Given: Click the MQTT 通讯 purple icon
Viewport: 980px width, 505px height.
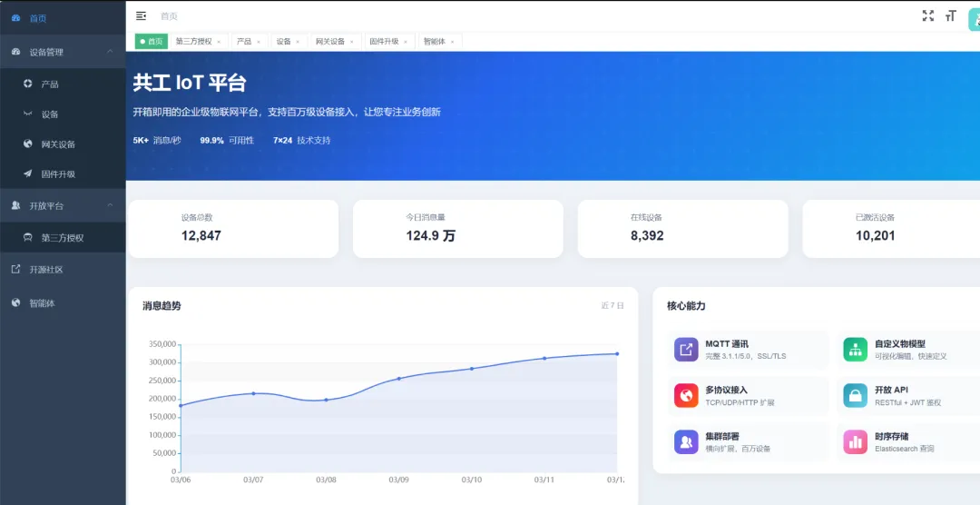Looking at the screenshot, I should pyautogui.click(x=686, y=350).
